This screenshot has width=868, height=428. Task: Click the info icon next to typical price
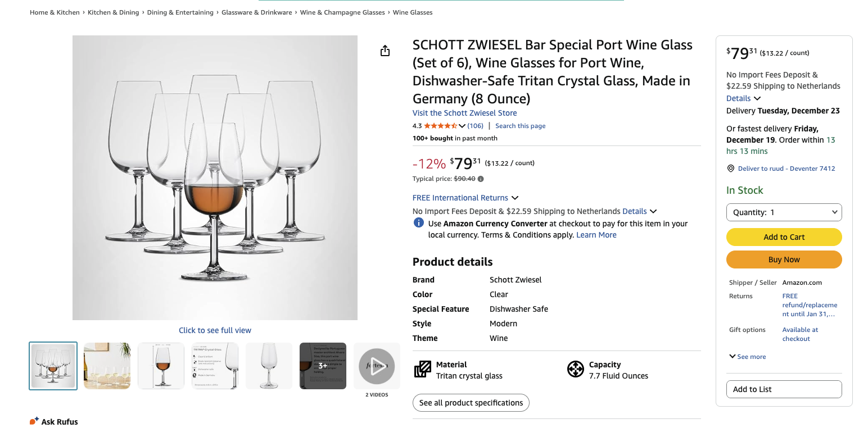coord(481,179)
